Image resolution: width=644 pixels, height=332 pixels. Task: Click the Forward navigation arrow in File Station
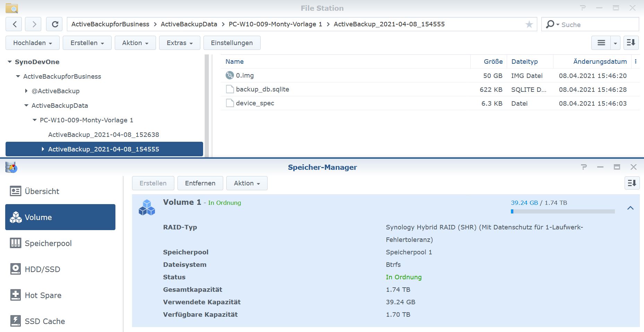pos(33,24)
